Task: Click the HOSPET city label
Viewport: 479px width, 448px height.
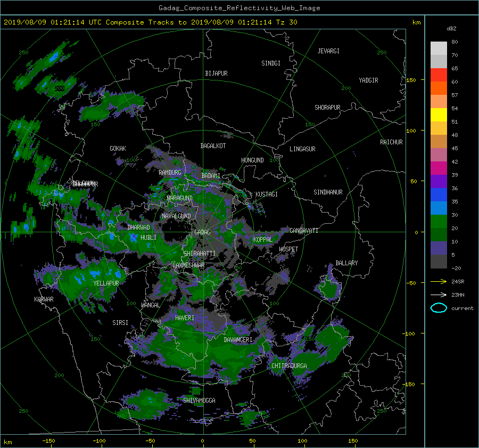Action: pyautogui.click(x=288, y=249)
